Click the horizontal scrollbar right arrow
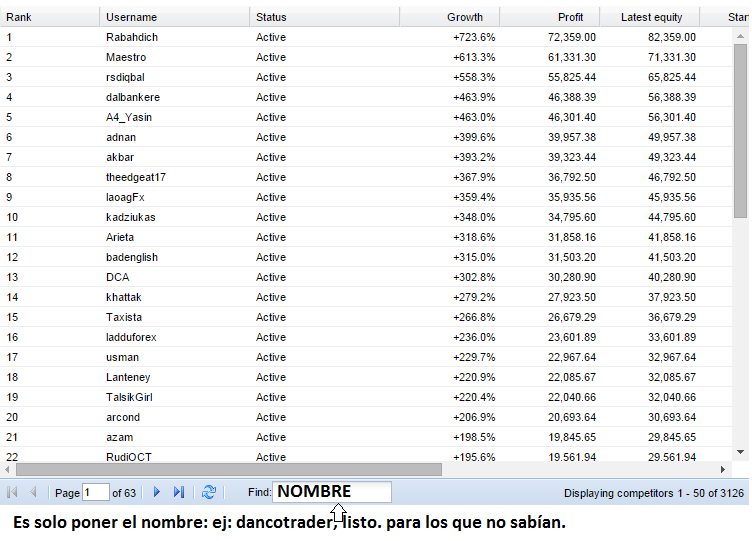The width and height of the screenshot is (752, 541). 724,469
